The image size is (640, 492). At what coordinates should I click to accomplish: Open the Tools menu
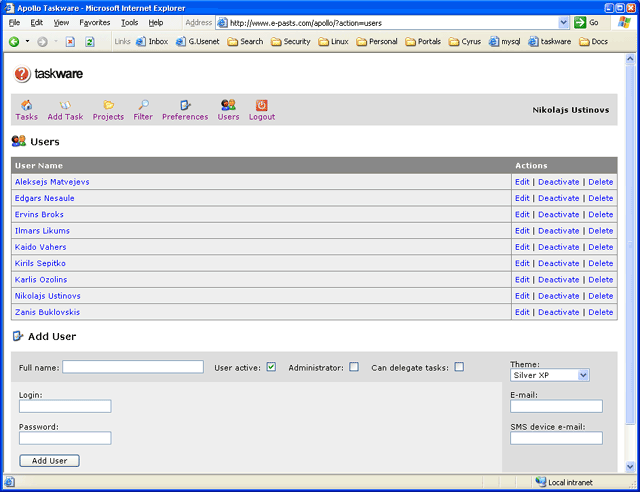pyautogui.click(x=129, y=23)
